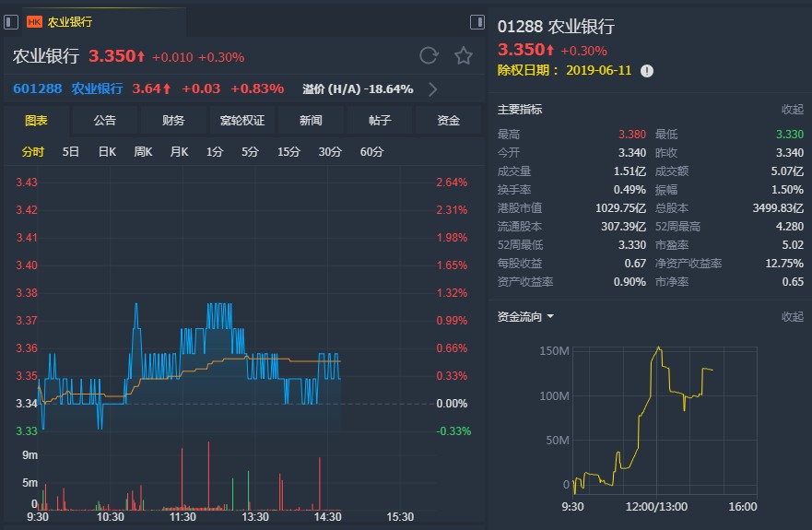Switch to the 财务 tab
Image resolution: width=812 pixels, height=530 pixels.
[173, 121]
